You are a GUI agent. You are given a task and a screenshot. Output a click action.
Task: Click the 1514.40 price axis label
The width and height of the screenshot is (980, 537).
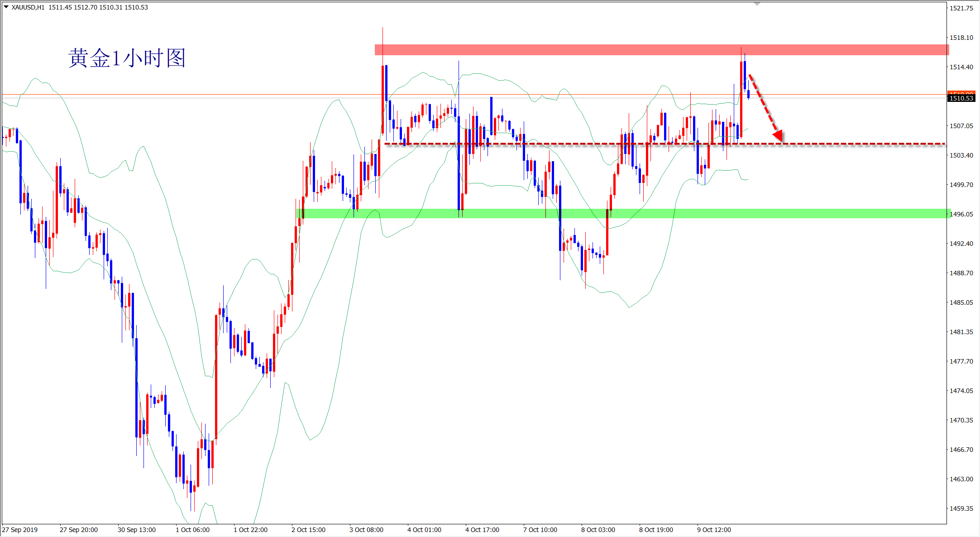click(x=961, y=67)
